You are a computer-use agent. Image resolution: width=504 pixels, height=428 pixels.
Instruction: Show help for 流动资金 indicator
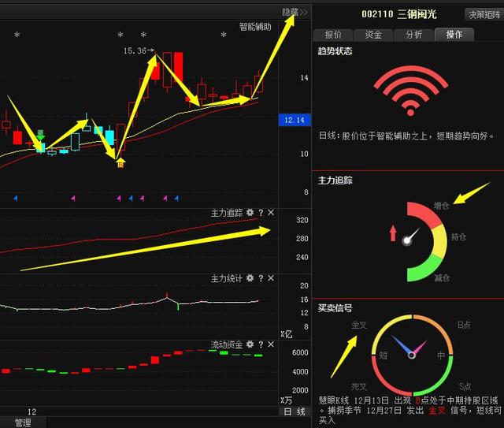[x=261, y=344]
